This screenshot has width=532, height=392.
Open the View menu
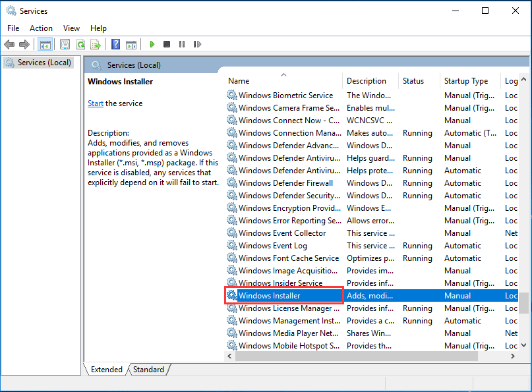click(71, 28)
